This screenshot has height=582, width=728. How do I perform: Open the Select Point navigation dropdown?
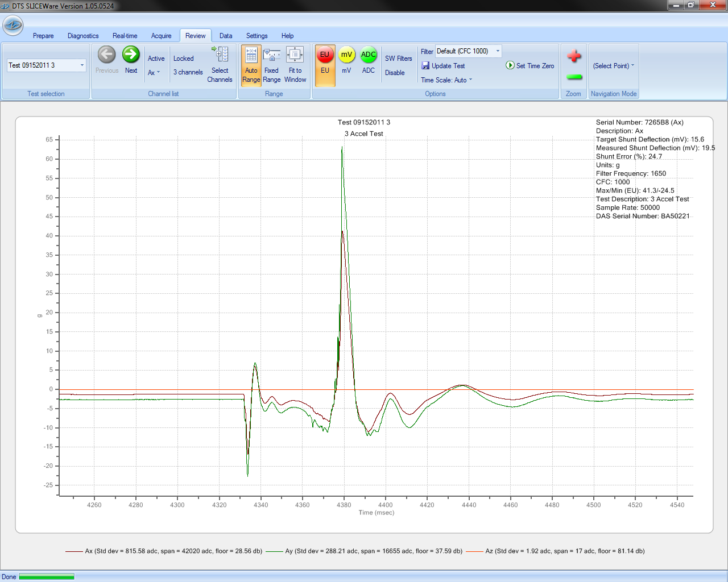[x=613, y=66]
